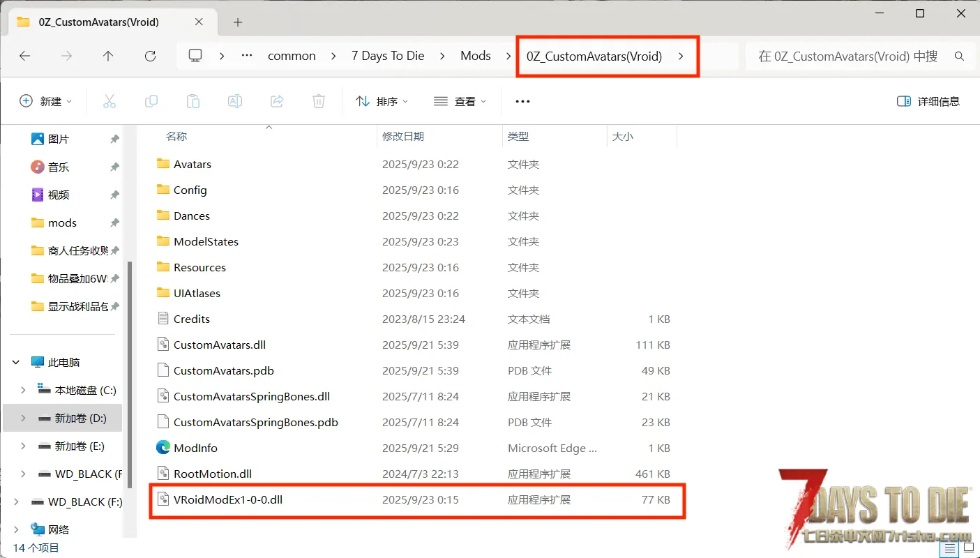This screenshot has height=558, width=980.
Task: Go up one folder level
Action: click(x=108, y=56)
